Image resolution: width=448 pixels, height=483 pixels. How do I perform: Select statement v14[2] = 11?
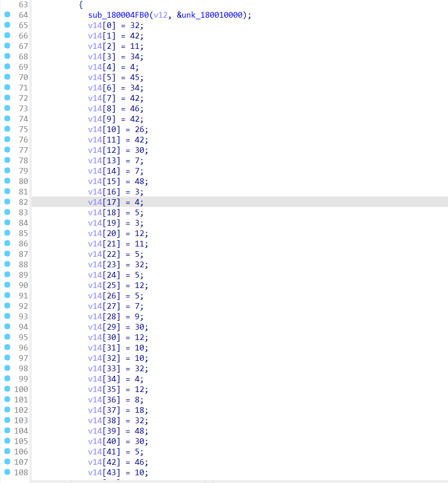116,46
